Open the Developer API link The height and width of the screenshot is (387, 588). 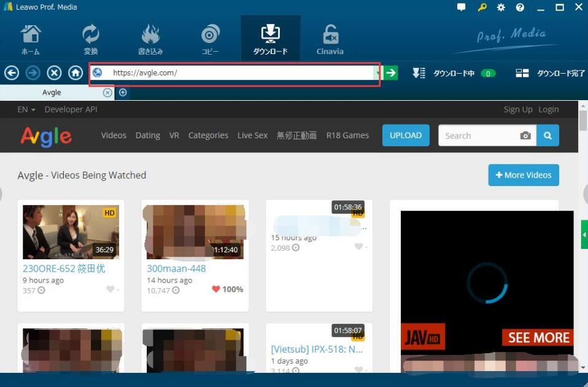71,109
